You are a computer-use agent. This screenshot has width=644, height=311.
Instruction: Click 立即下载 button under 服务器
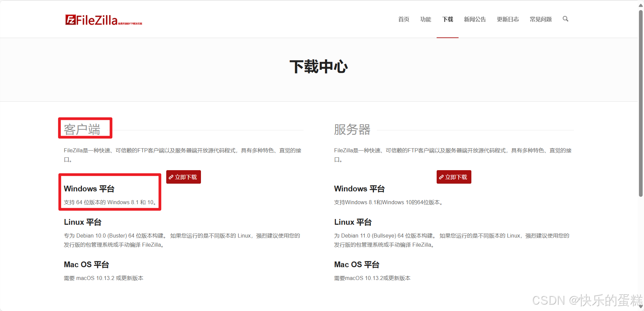(x=454, y=177)
